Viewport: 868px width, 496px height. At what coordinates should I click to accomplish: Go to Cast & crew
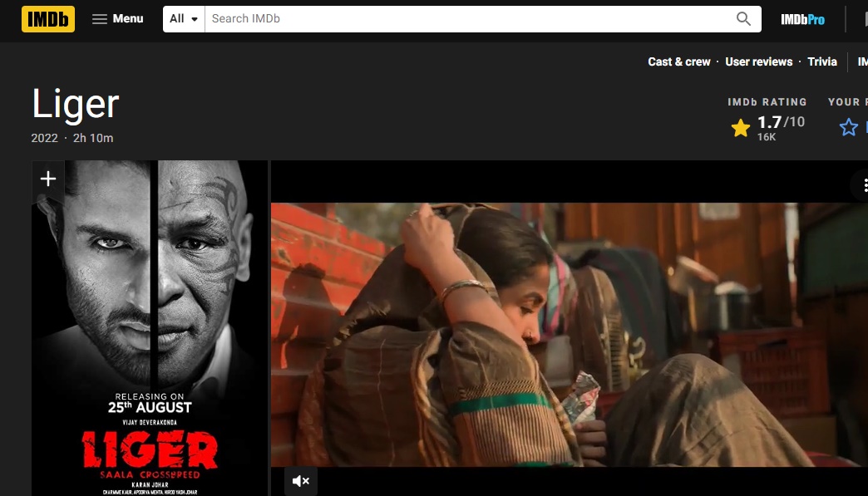pos(679,61)
